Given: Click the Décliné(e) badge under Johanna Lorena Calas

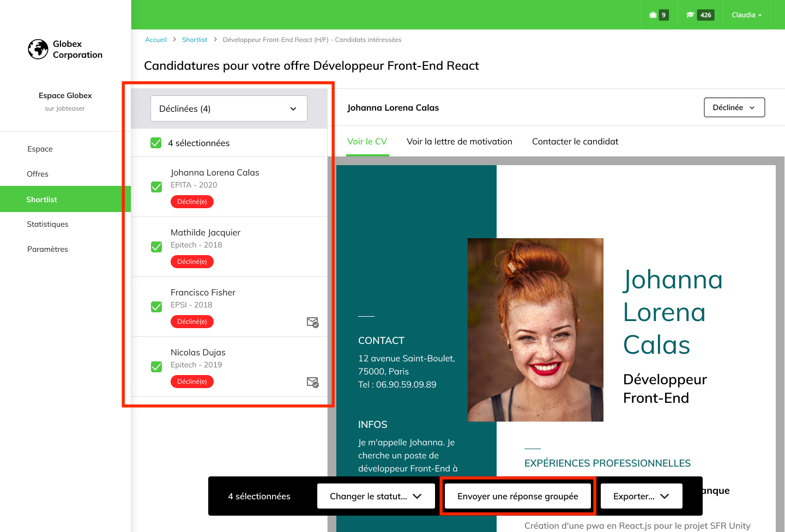Looking at the screenshot, I should 192,202.
